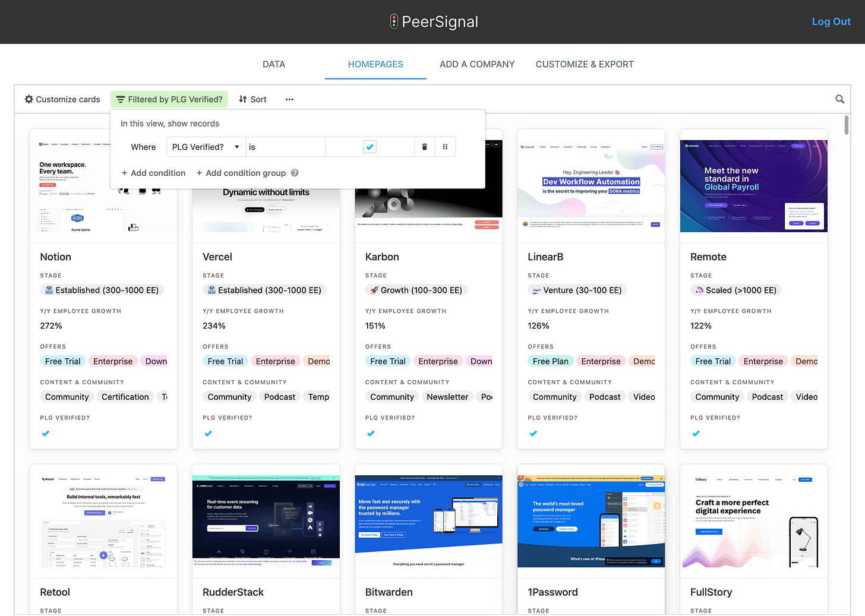The width and height of the screenshot is (865, 616).
Task: Click the filter funnel icon
Action: [x=121, y=99]
